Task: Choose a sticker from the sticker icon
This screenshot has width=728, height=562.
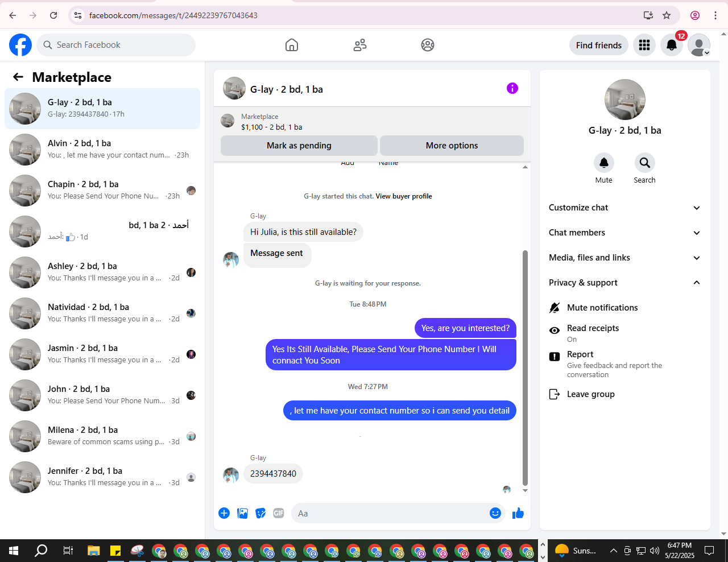Action: tap(260, 513)
